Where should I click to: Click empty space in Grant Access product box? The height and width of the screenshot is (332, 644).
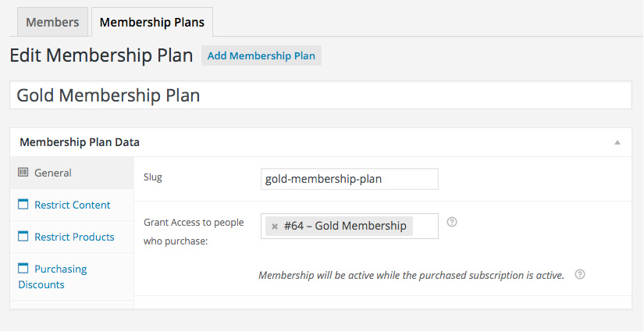tap(425, 226)
